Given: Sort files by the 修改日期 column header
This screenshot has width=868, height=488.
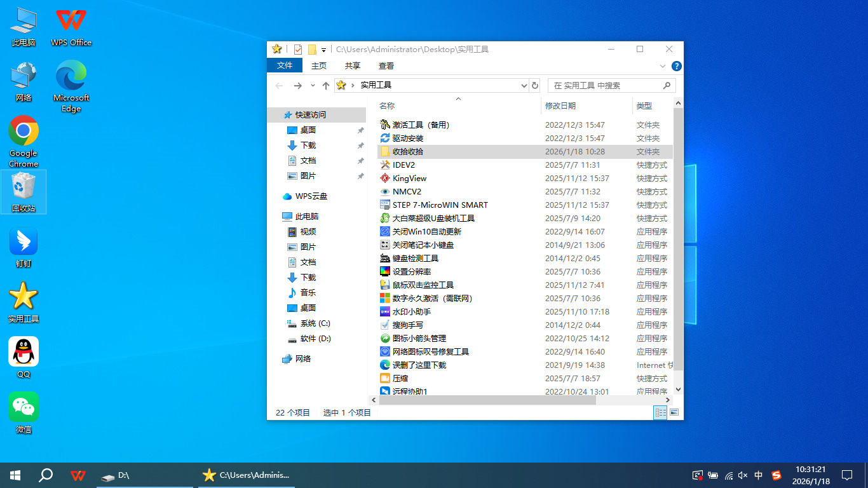Looking at the screenshot, I should point(560,105).
